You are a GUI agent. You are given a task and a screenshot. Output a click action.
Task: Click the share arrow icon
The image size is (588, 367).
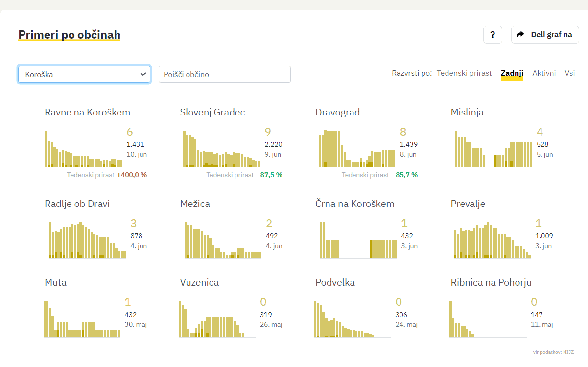[521, 35]
